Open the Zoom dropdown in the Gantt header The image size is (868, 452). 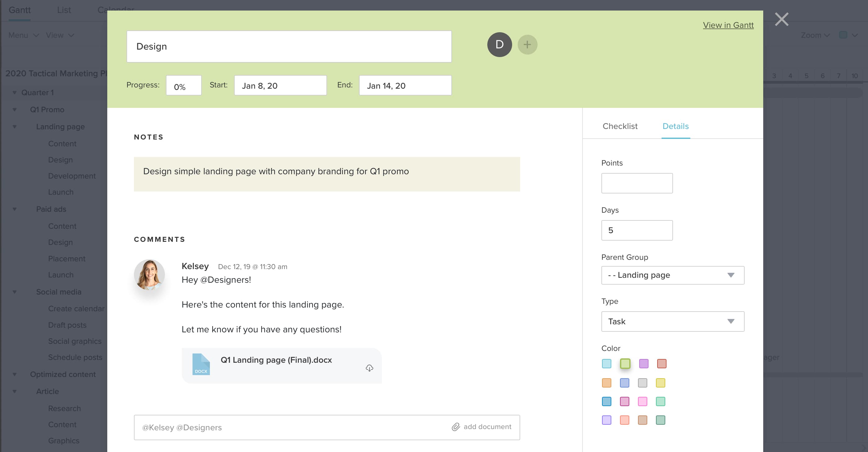814,35
